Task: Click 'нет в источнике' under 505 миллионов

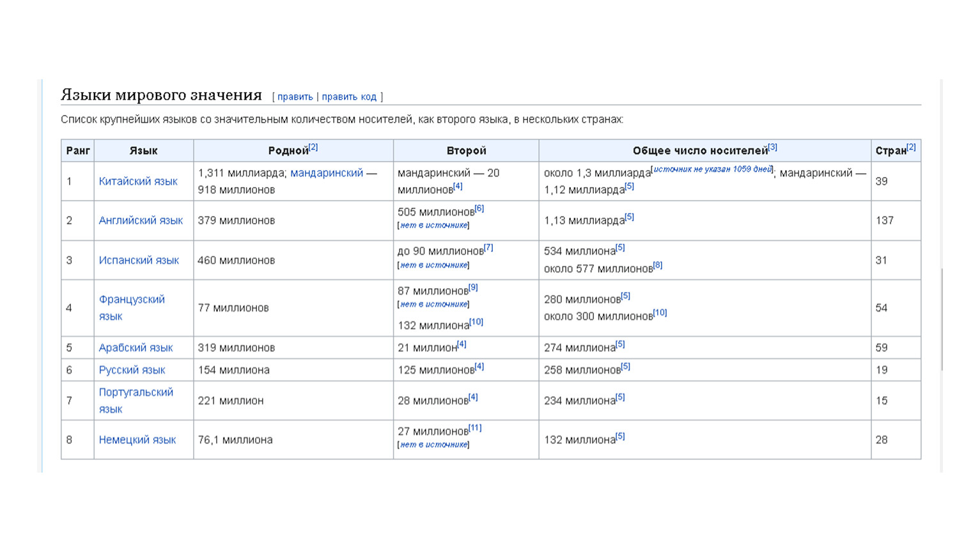Action: [433, 226]
